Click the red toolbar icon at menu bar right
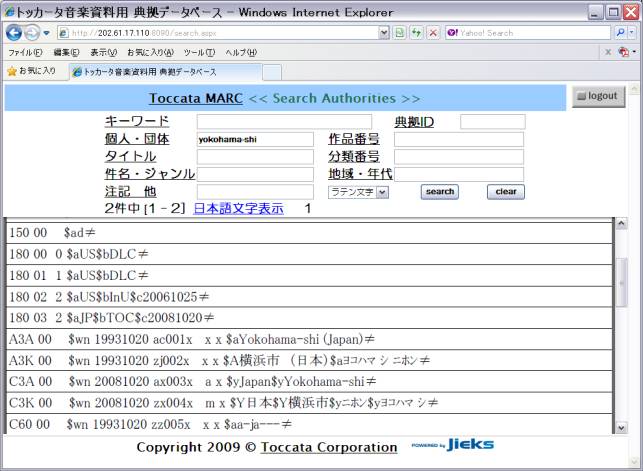This screenshot has height=471, width=643. pos(624,52)
